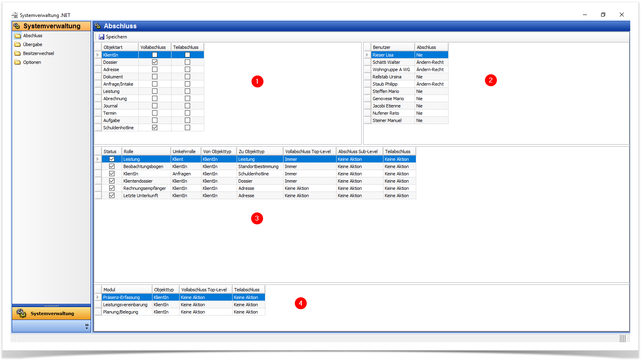Select Optionen in the sidebar menu
The image size is (644, 362).
(32, 62)
